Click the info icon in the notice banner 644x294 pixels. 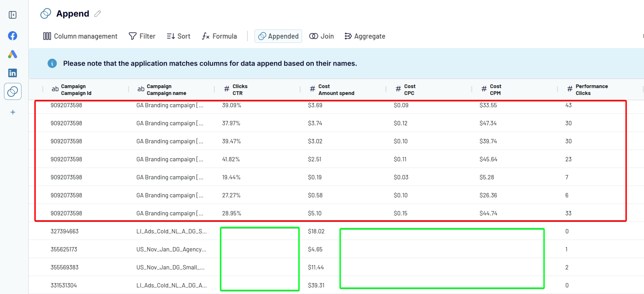tap(52, 63)
